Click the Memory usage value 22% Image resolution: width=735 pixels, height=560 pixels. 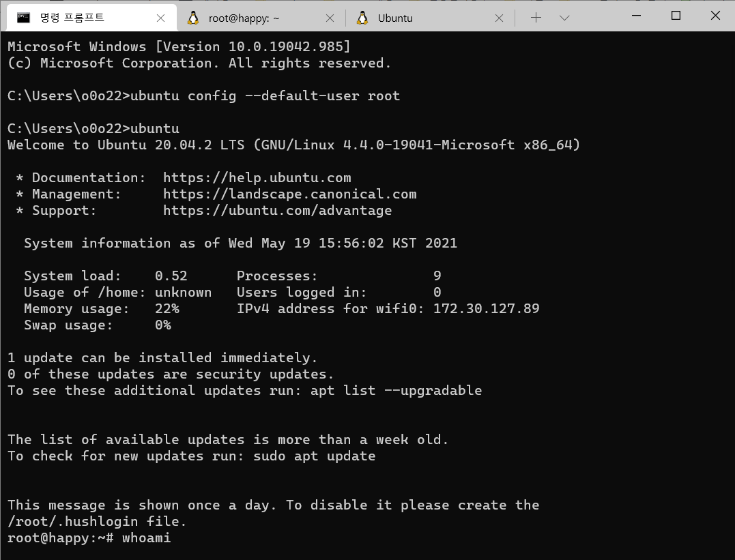tap(167, 309)
